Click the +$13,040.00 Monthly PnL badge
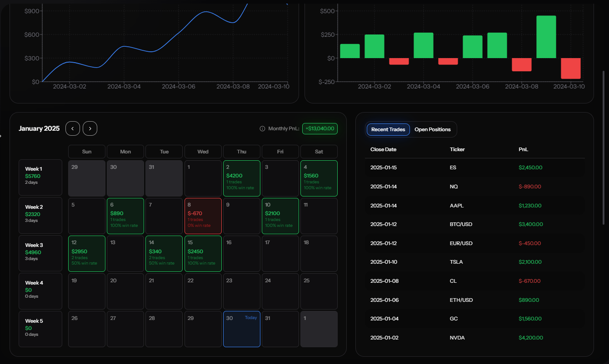This screenshot has height=364, width=609. click(x=320, y=128)
